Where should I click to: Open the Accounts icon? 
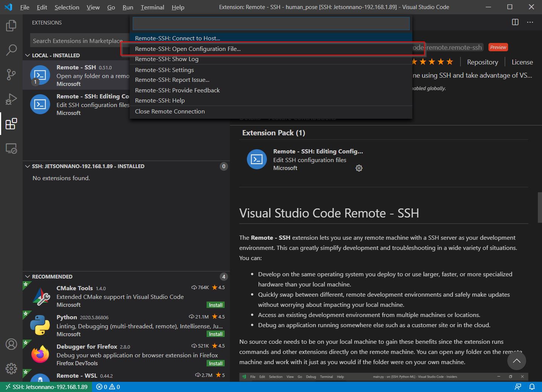click(11, 344)
